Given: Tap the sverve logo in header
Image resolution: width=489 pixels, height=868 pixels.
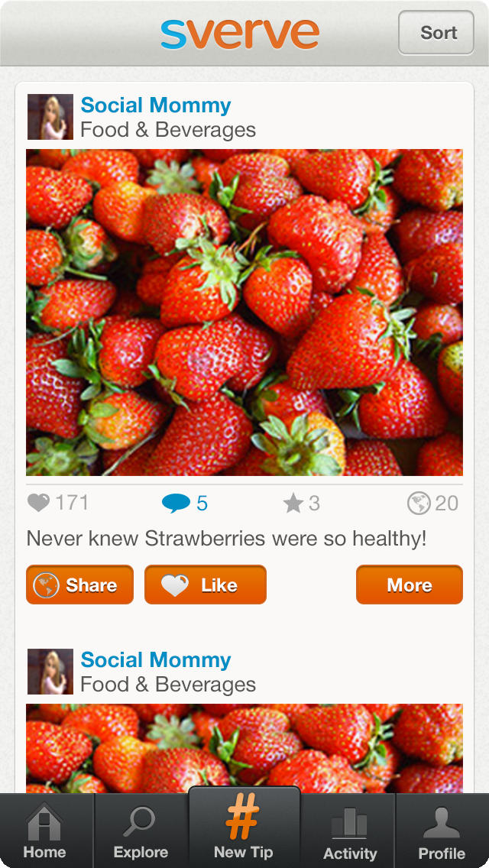Looking at the screenshot, I should click(x=240, y=34).
